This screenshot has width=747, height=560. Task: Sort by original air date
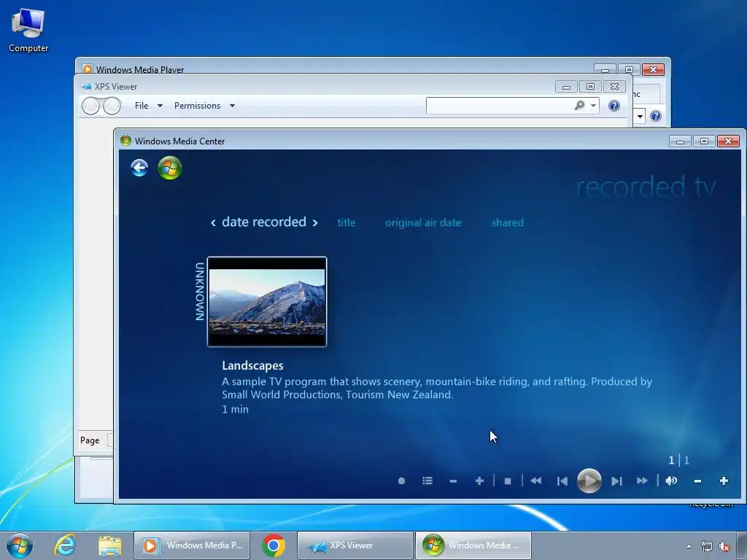[423, 222]
